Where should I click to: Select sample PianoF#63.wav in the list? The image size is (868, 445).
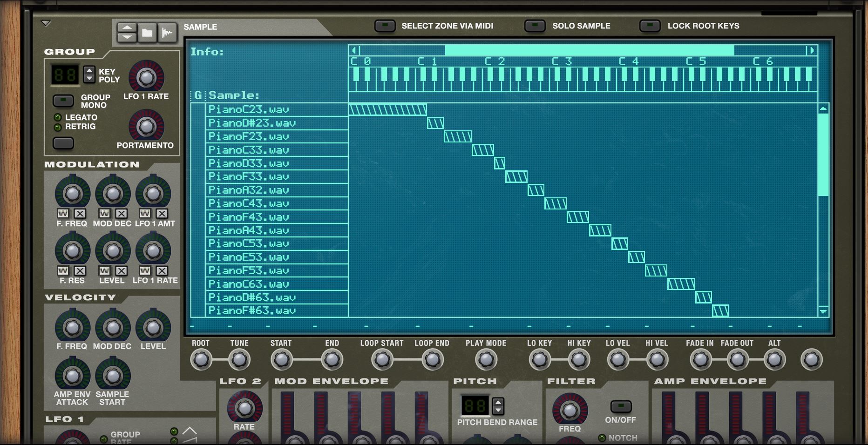(277, 311)
